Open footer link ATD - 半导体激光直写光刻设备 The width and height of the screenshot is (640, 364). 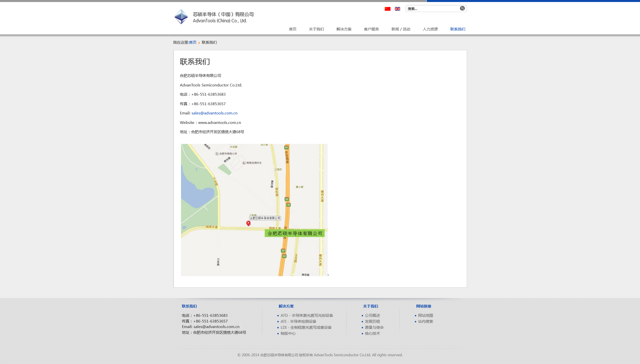tap(306, 316)
